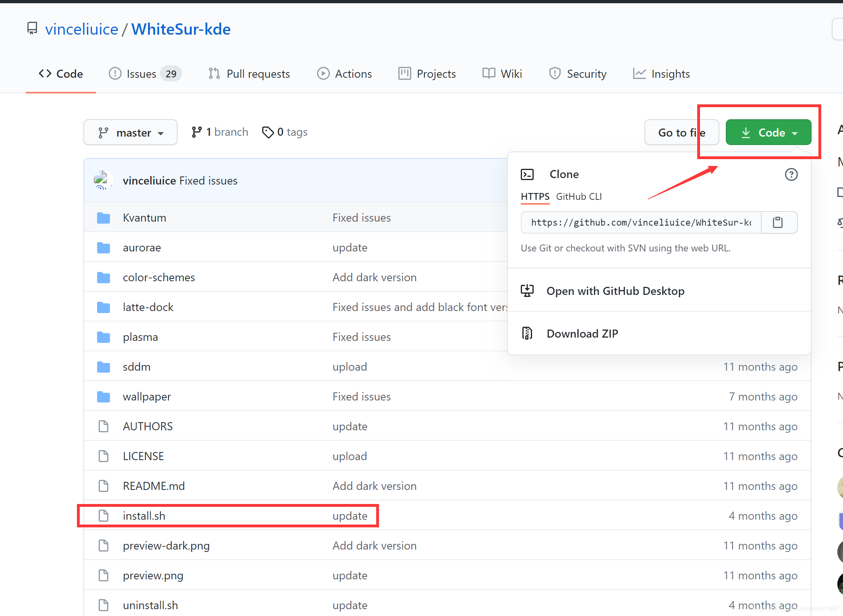Open the AUTHORS file
Image resolution: width=843 pixels, height=616 pixels.
pyautogui.click(x=148, y=426)
